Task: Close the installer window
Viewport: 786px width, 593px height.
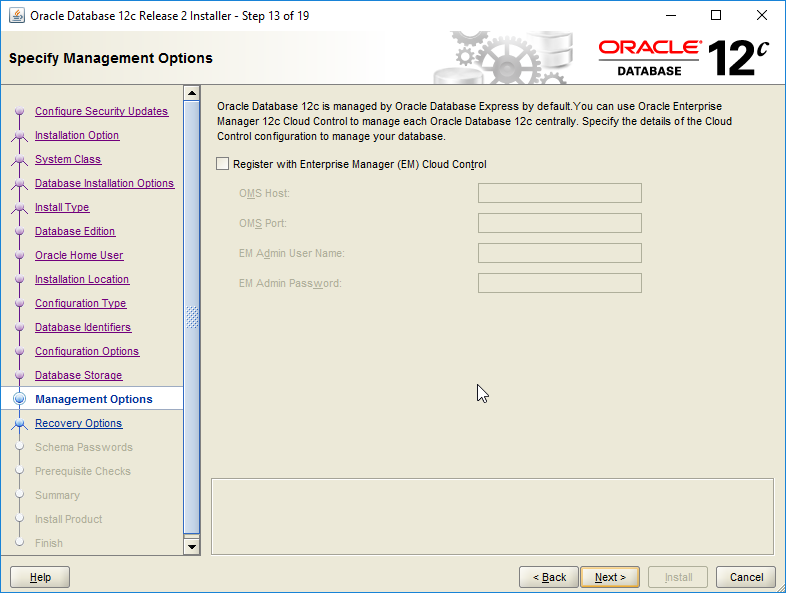Action: 761,16
